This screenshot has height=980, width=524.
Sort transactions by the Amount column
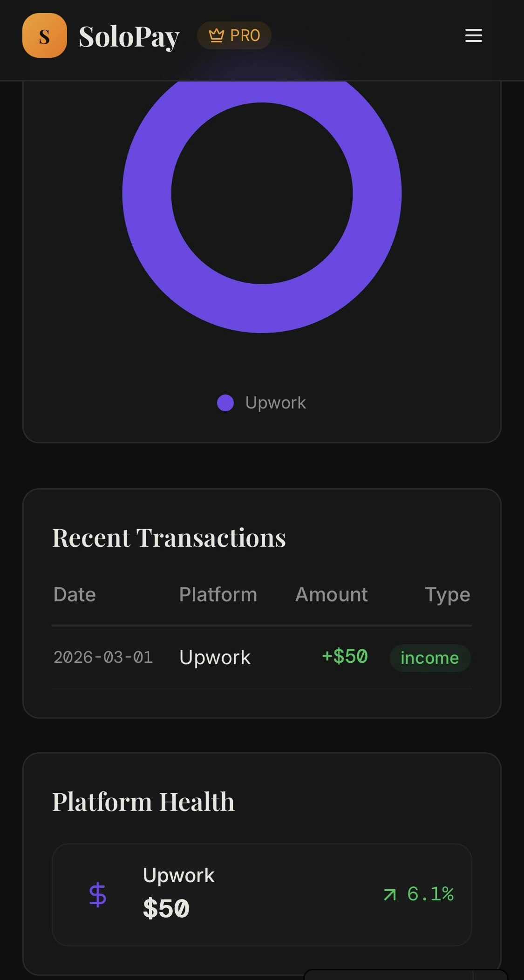tap(331, 594)
